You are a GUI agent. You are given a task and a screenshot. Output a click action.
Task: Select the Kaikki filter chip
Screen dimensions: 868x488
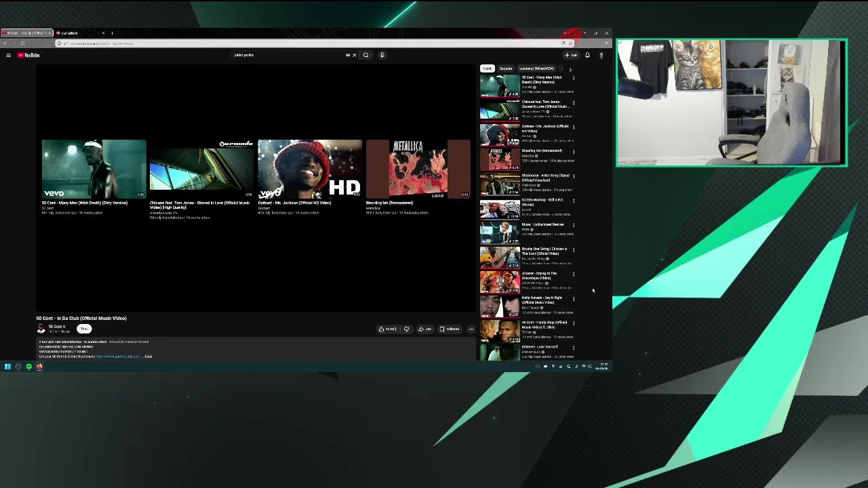tap(487, 68)
